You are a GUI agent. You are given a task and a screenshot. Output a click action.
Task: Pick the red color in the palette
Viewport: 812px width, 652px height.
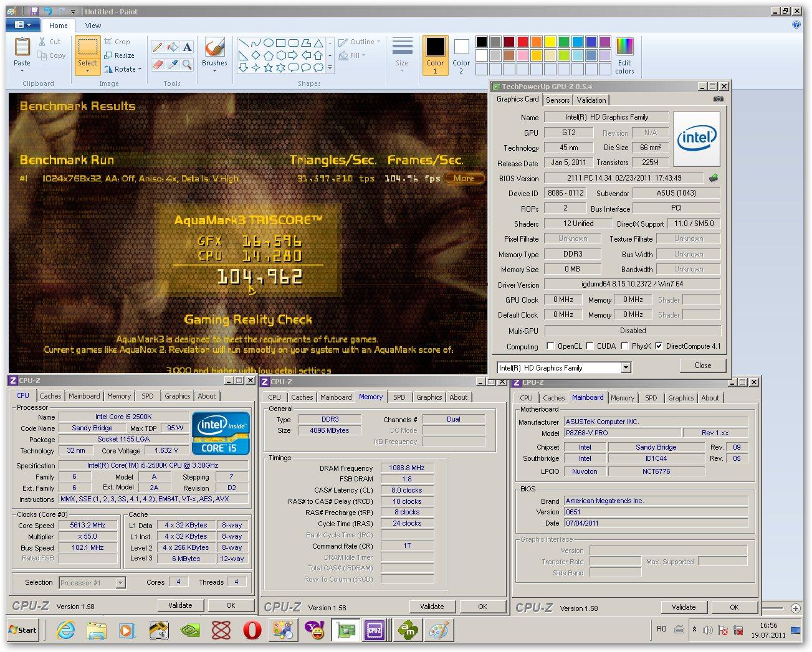click(523, 42)
